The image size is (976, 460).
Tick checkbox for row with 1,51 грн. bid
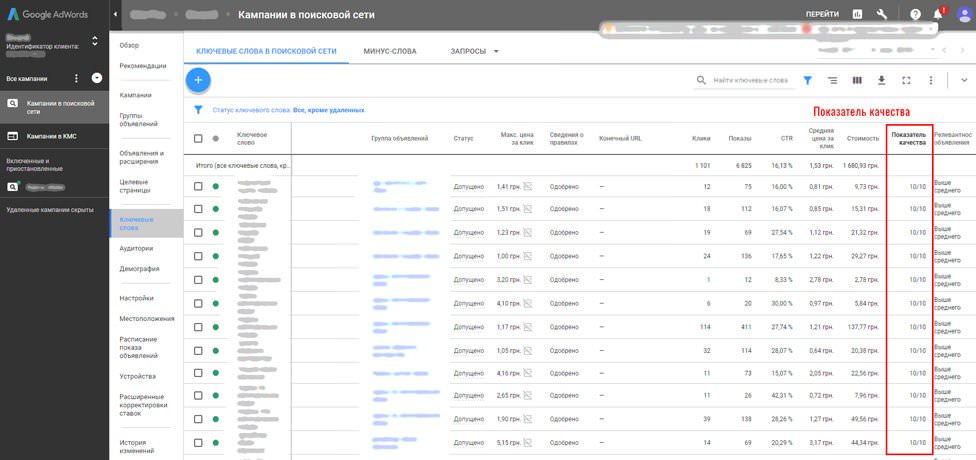[x=198, y=209]
